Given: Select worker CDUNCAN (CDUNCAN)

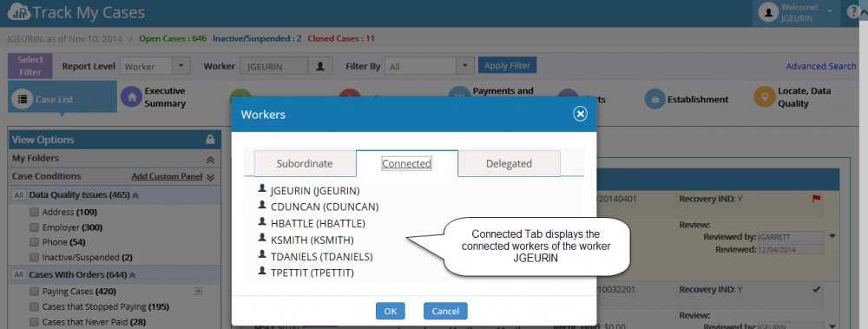Looking at the screenshot, I should coord(325,207).
